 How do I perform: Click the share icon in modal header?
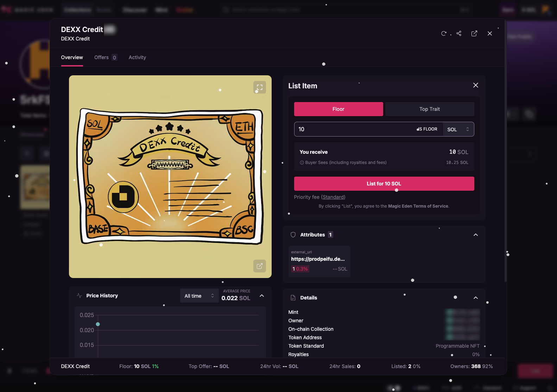pos(459,33)
